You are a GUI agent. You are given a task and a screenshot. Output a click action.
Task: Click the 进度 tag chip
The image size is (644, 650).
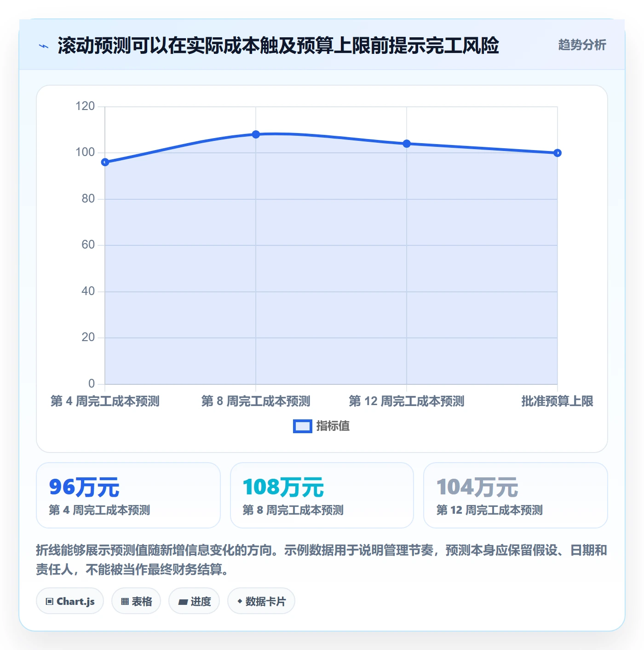pyautogui.click(x=194, y=601)
